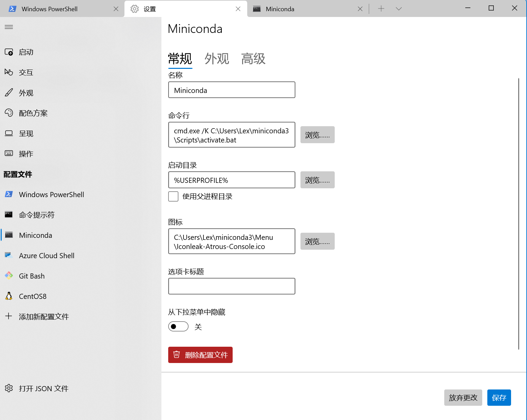Select the Git Bash profile
527x420 pixels.
pos(32,276)
